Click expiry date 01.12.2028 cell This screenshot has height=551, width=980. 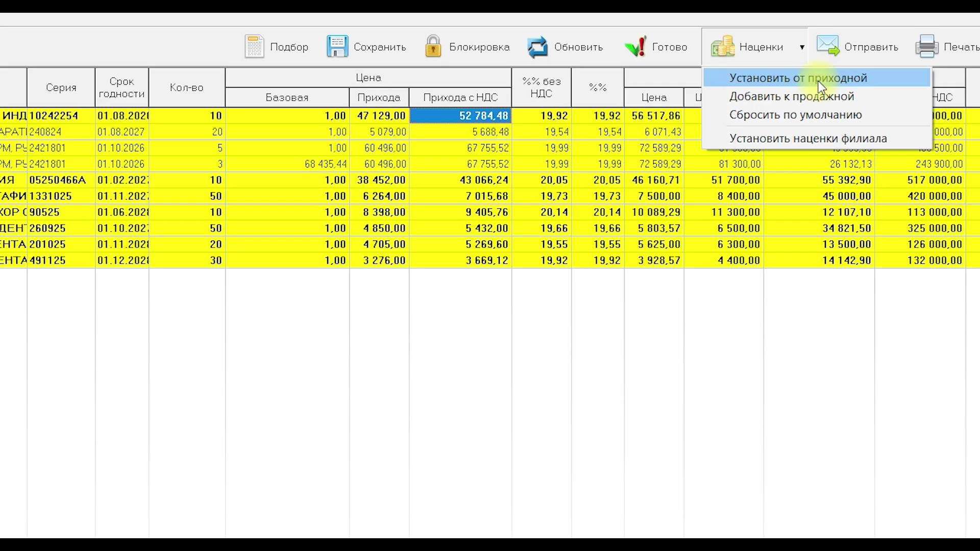pyautogui.click(x=122, y=260)
